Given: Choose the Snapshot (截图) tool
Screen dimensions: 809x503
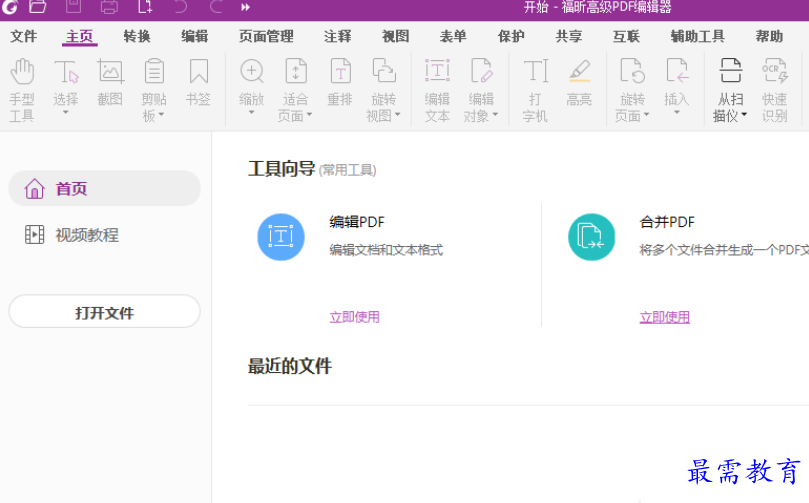Looking at the screenshot, I should pos(110,83).
